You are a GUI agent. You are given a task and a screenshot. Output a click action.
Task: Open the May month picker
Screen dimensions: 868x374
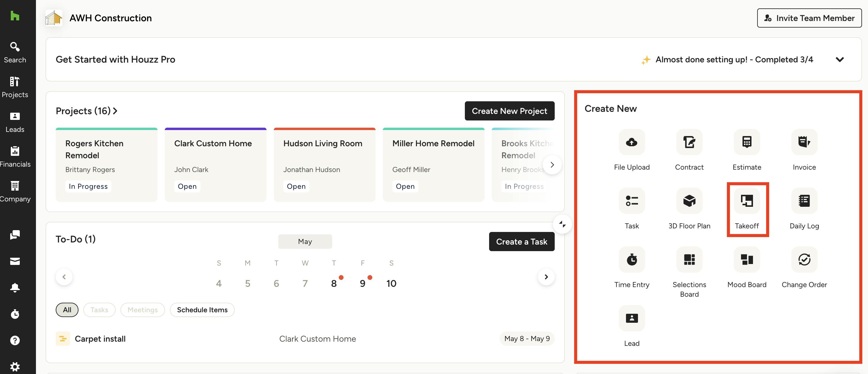coord(305,242)
